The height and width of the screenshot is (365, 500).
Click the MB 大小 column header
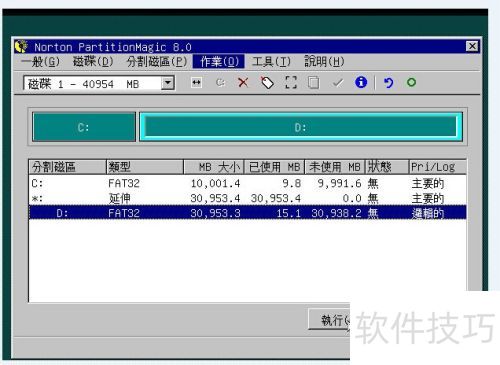point(214,167)
